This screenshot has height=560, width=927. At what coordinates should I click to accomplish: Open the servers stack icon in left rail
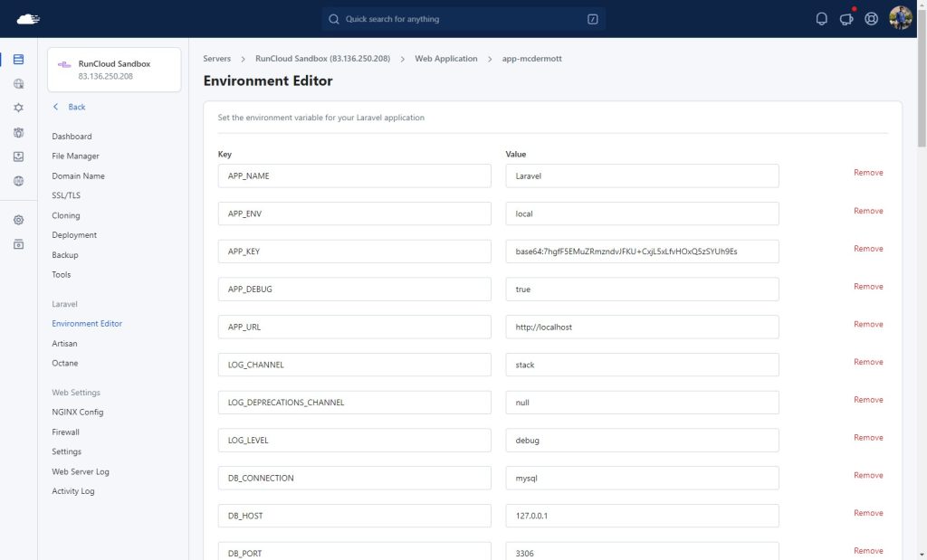pyautogui.click(x=18, y=59)
